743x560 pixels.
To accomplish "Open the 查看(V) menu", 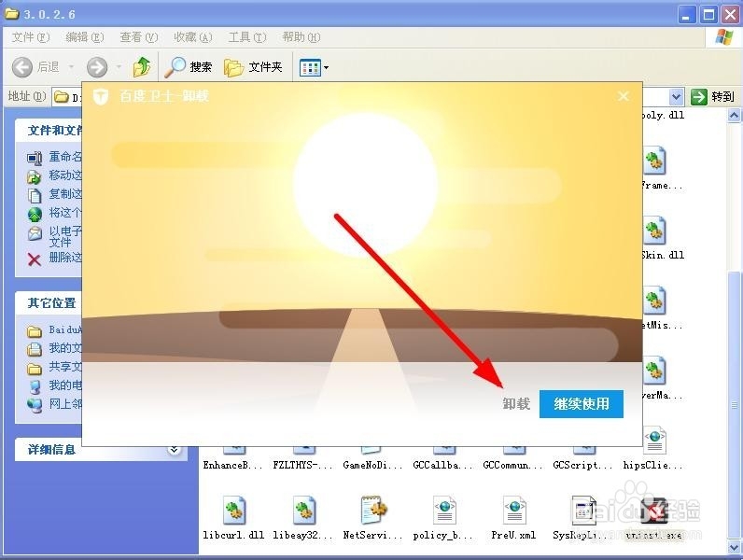I will (x=138, y=37).
